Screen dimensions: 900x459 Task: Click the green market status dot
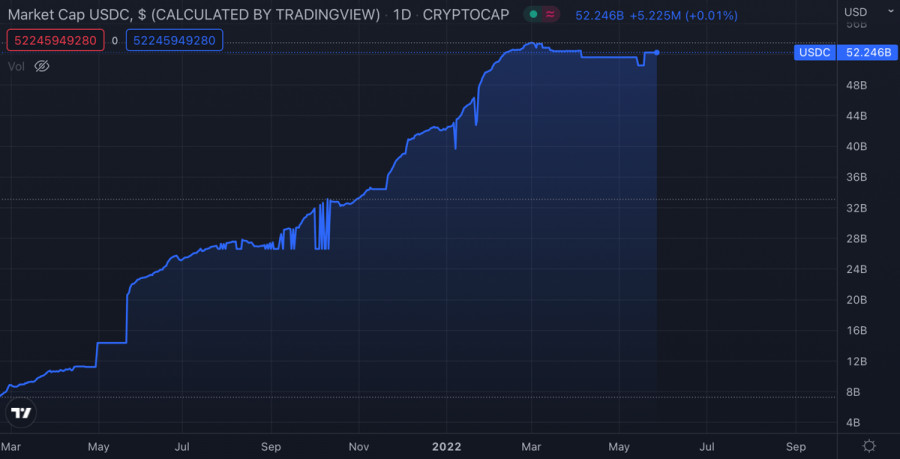(x=533, y=15)
